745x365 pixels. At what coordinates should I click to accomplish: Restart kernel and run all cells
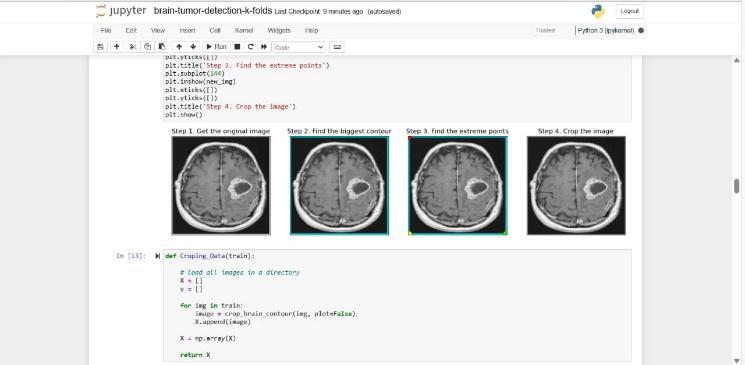coord(264,47)
